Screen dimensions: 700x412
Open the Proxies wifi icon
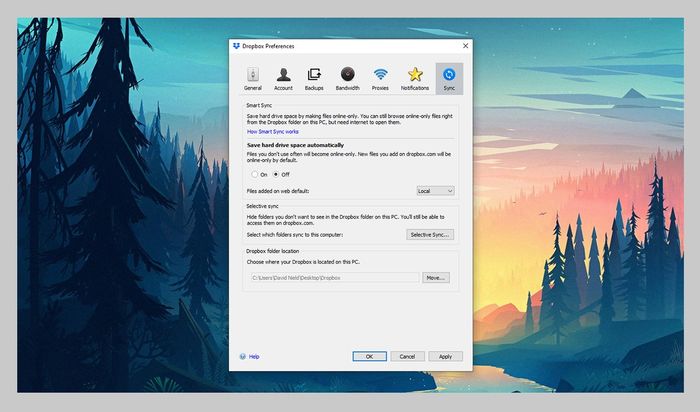380,76
